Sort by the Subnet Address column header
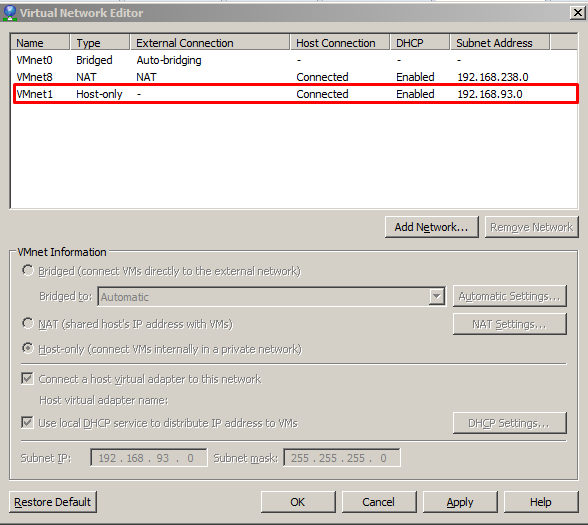 [x=500, y=42]
